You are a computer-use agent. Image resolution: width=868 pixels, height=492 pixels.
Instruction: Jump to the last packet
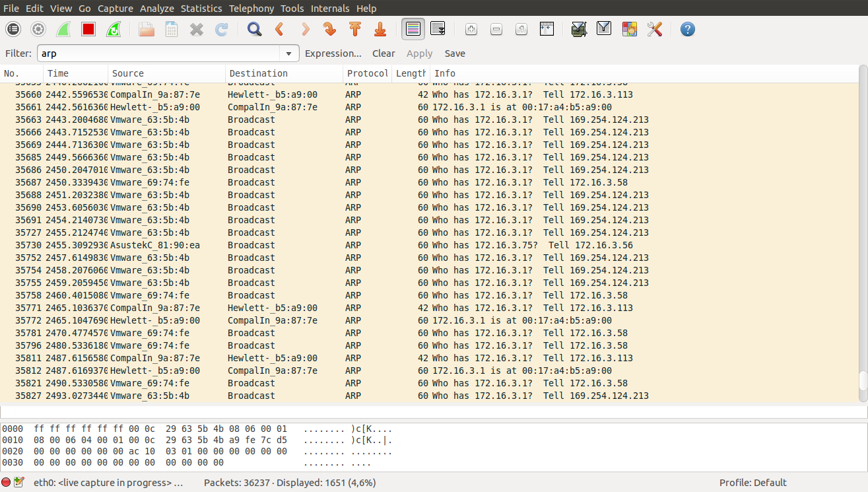tap(380, 29)
